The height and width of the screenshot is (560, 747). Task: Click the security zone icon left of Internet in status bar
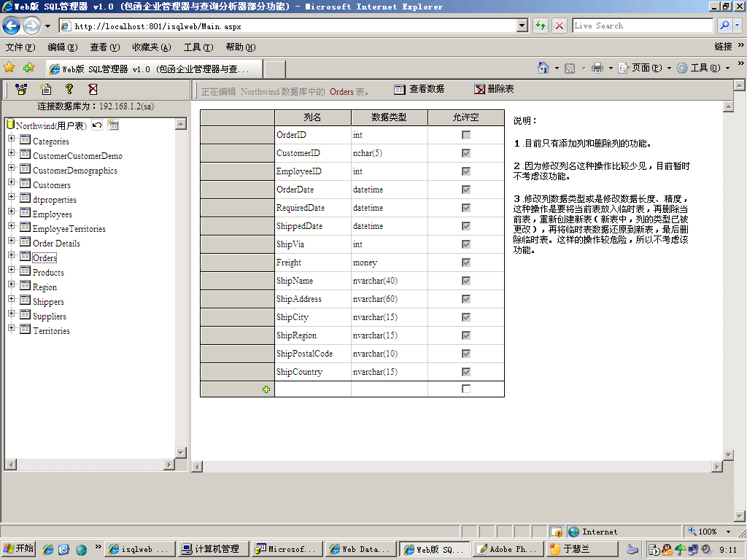point(556,532)
